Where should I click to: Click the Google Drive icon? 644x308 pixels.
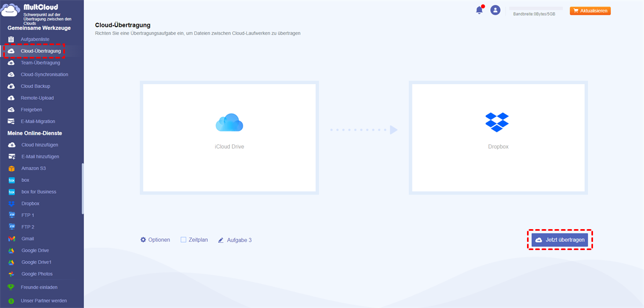[11, 251]
